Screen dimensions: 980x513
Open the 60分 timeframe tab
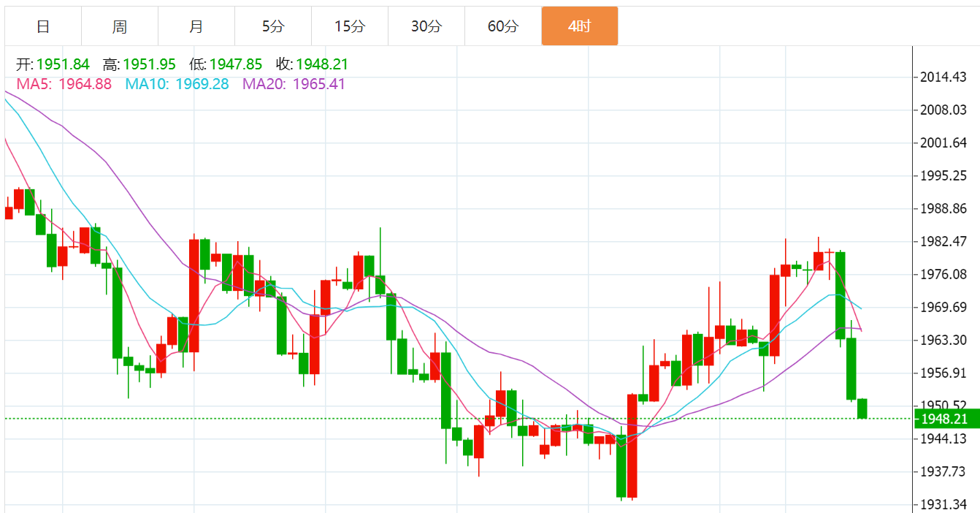pyautogui.click(x=503, y=26)
